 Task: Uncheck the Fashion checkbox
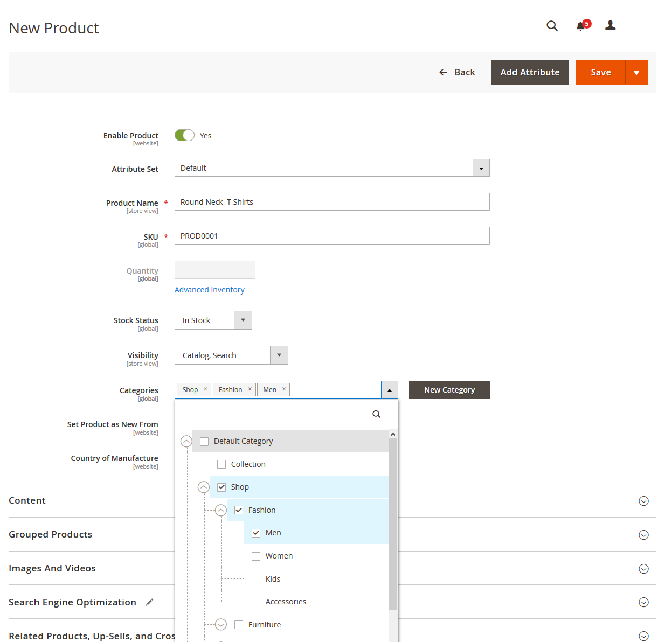[x=239, y=510]
